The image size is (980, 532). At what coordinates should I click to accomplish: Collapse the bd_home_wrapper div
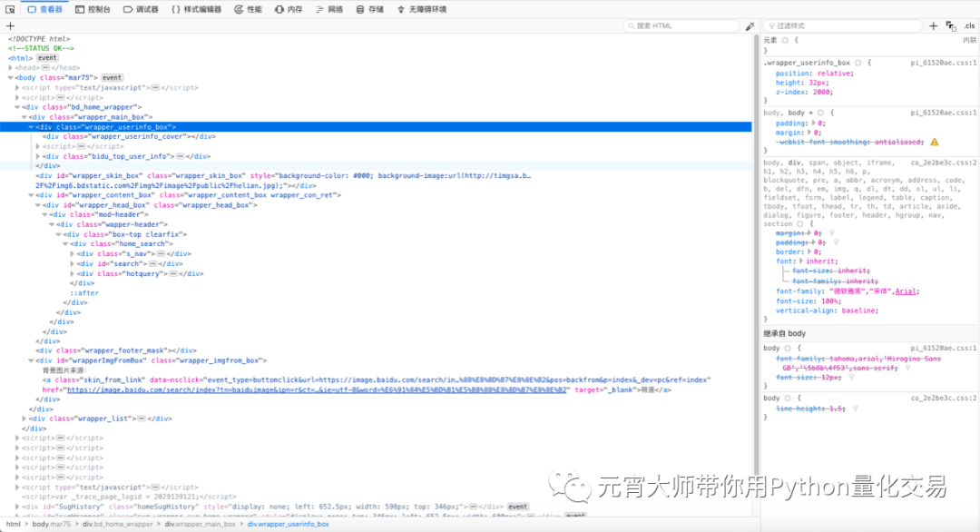click(x=17, y=107)
